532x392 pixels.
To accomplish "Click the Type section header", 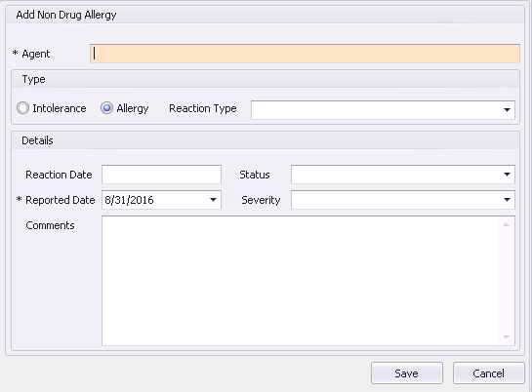I will tap(33, 79).
